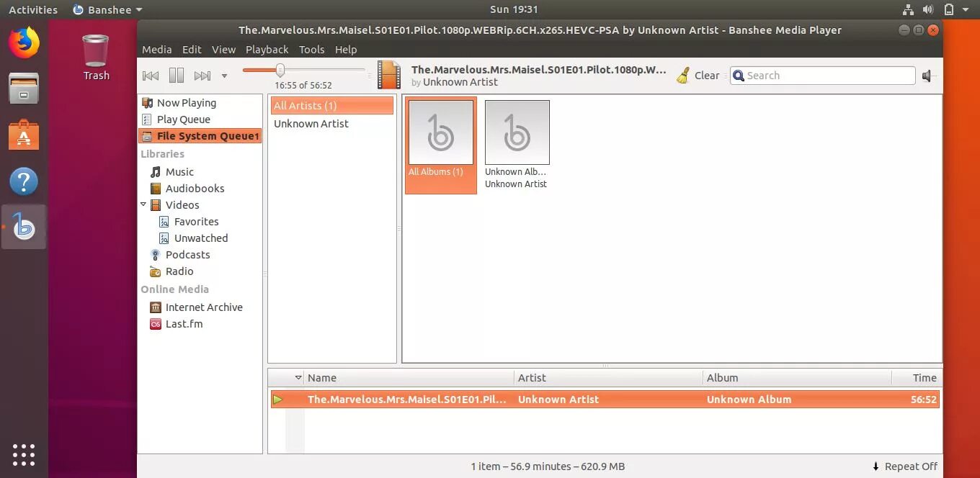Click the playback seek slider
The image size is (980, 478).
click(x=303, y=70)
